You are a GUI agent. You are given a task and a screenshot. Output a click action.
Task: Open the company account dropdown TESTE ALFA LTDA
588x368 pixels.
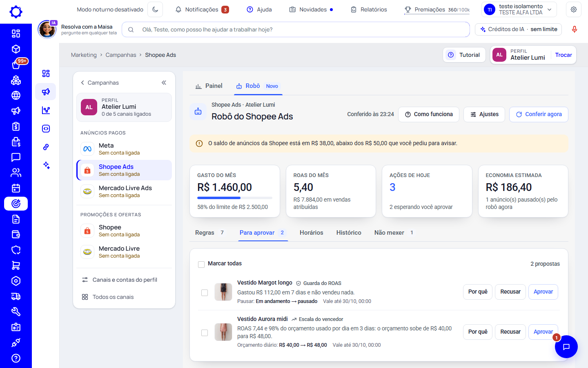pos(519,9)
